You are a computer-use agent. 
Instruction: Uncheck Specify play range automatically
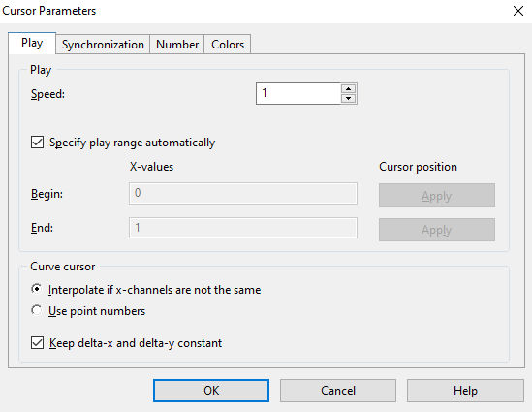[x=38, y=143]
